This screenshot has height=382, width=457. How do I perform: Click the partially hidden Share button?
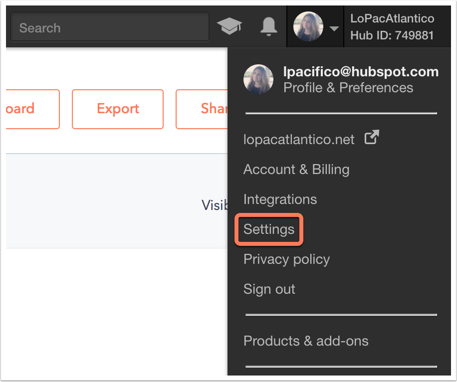click(202, 109)
